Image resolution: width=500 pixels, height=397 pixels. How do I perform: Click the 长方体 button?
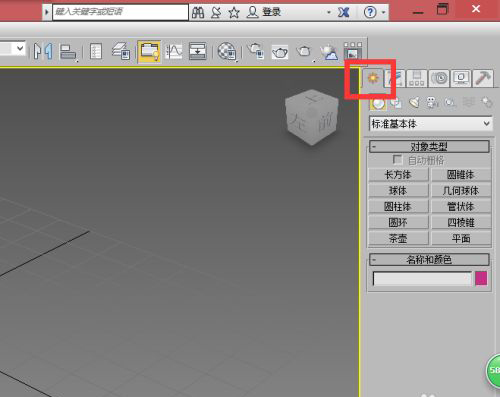coord(398,174)
